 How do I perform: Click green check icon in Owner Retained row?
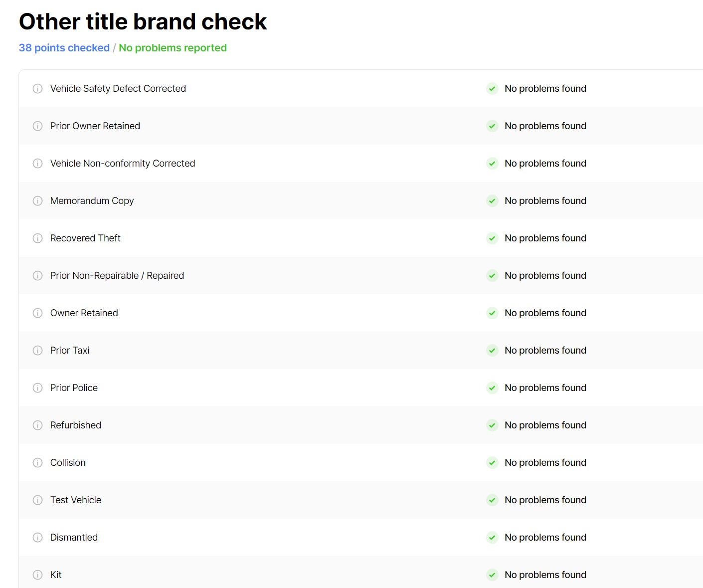[492, 313]
